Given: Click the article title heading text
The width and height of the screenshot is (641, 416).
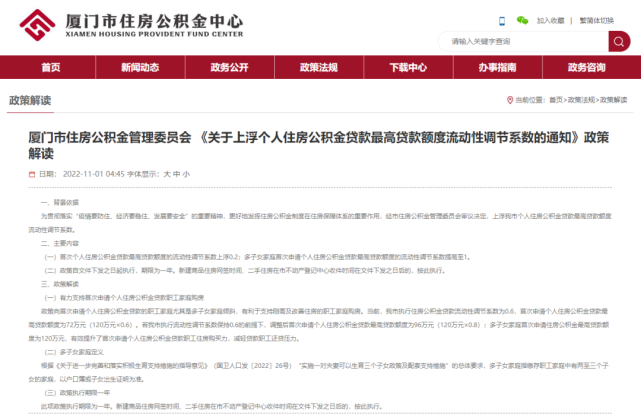Looking at the screenshot, I should [318, 145].
